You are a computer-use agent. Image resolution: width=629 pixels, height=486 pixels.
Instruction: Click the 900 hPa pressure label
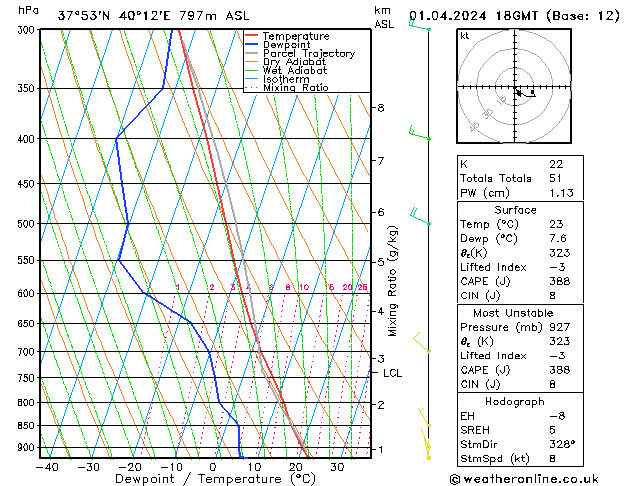28,447
